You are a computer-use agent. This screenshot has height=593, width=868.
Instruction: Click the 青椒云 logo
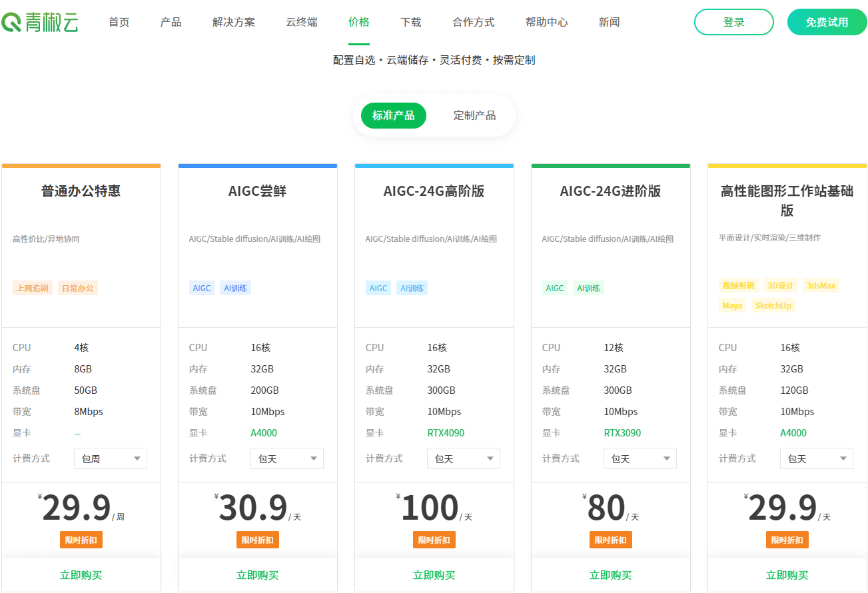click(x=40, y=22)
